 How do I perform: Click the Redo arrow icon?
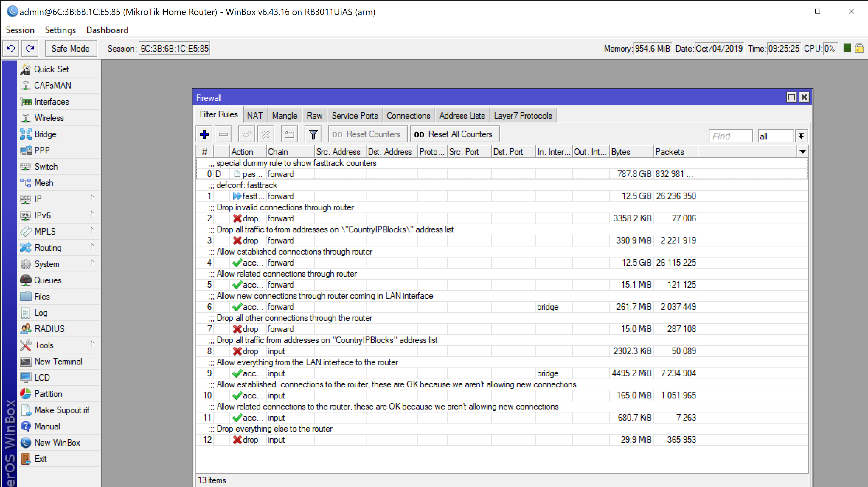coord(30,48)
